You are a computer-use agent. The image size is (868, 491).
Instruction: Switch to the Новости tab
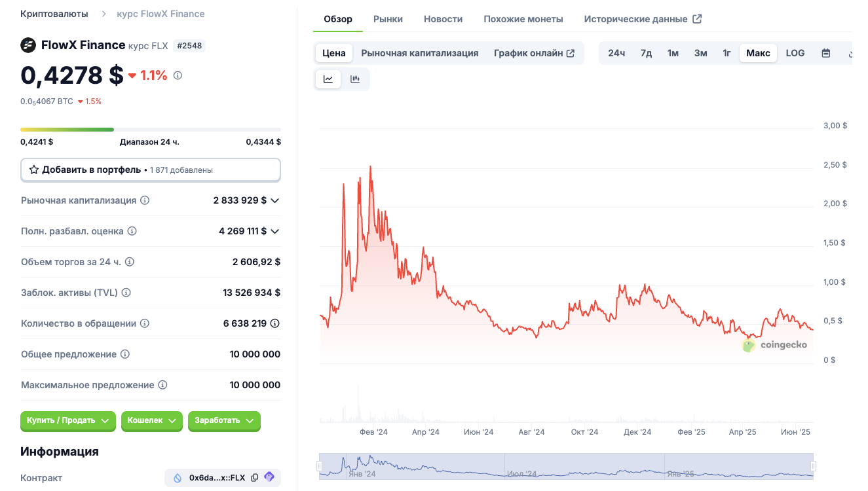(443, 19)
